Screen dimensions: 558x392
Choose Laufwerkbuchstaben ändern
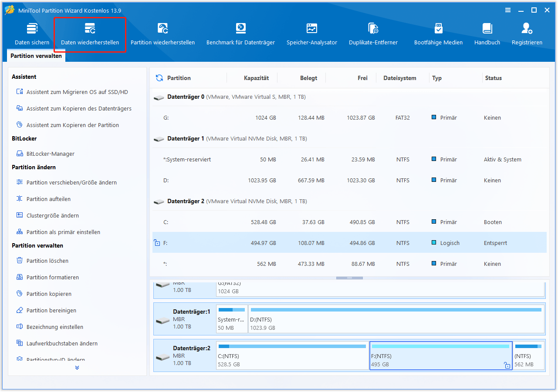click(x=57, y=344)
